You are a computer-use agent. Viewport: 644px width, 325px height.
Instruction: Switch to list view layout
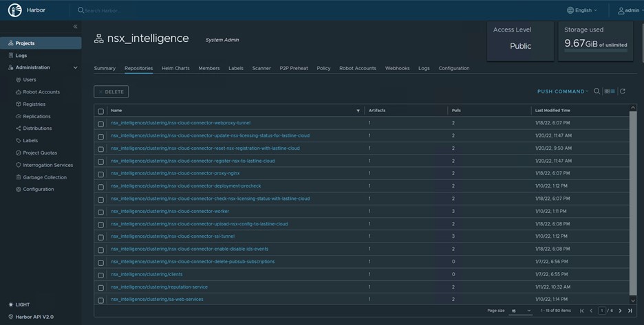pos(612,91)
